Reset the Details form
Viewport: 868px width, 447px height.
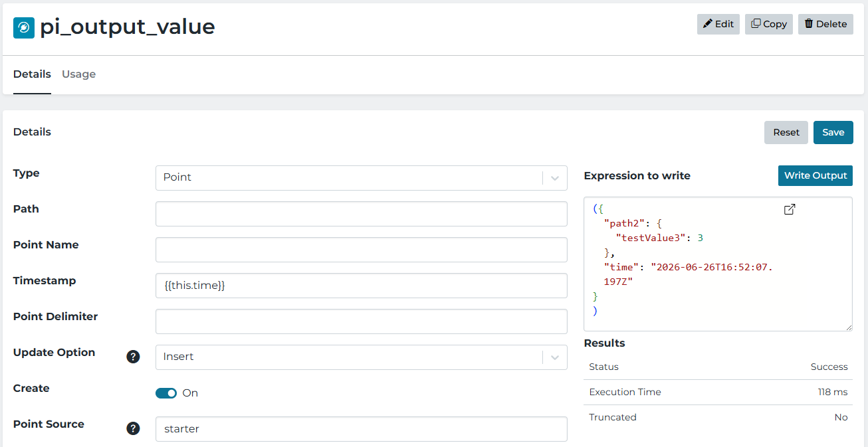(x=786, y=132)
